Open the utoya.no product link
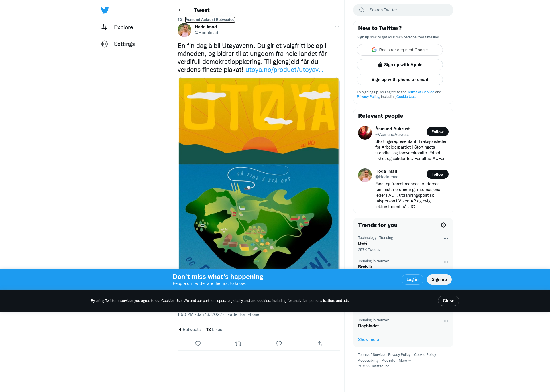Screen dimensions: 550x392 pos(284,70)
